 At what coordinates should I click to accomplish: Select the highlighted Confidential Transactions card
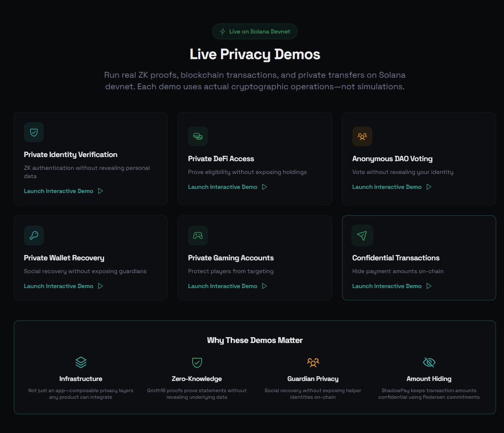click(x=419, y=257)
